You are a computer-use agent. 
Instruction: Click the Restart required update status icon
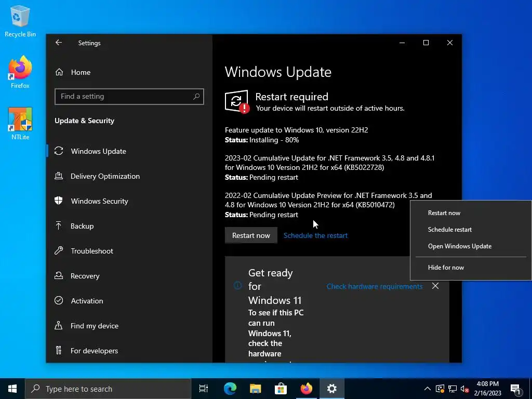coord(237,101)
